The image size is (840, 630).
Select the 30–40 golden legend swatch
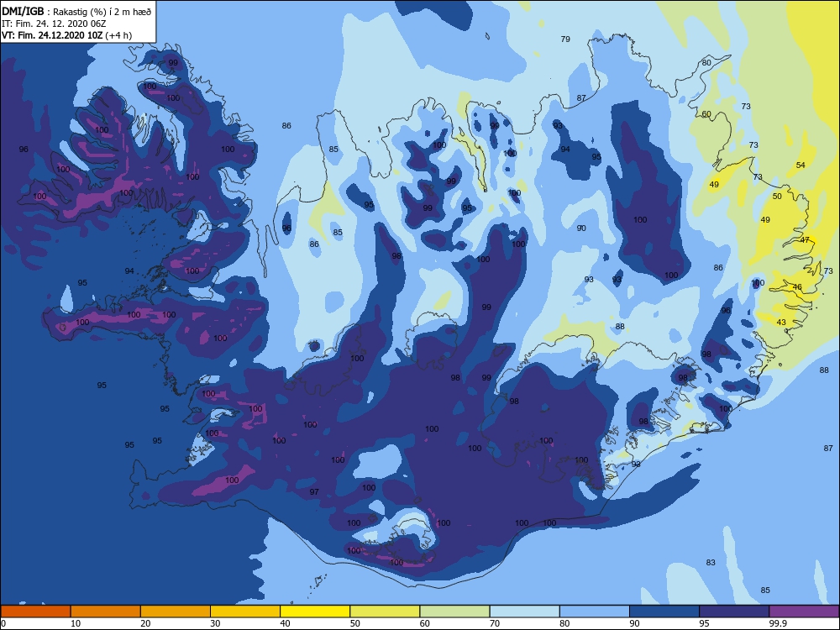point(245,612)
